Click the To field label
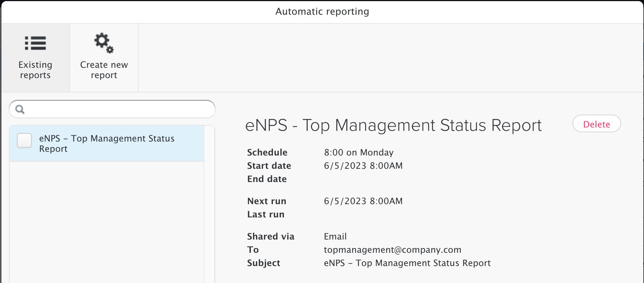 [x=253, y=250]
